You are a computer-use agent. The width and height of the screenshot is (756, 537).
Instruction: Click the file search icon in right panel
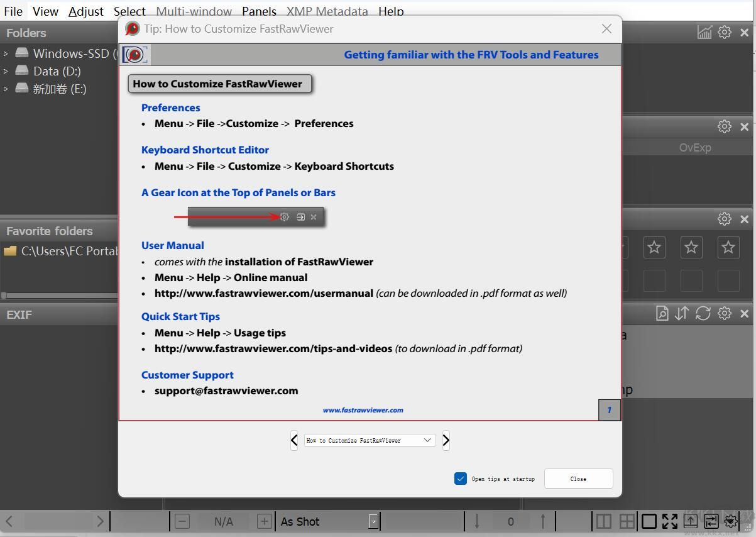coord(662,313)
